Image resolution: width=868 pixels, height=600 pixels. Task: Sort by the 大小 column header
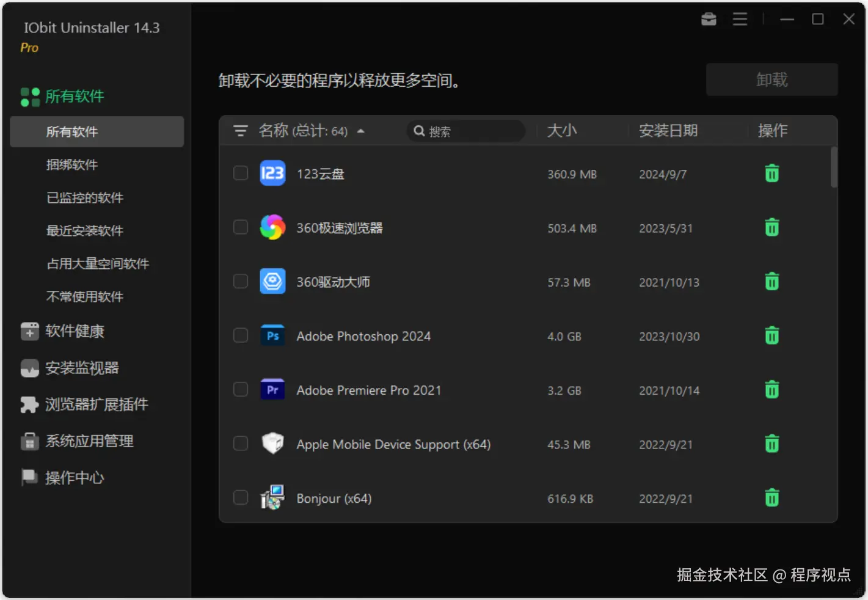[562, 131]
